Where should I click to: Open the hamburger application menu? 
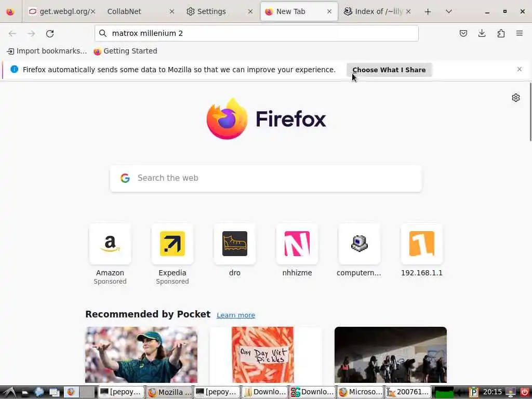click(520, 33)
